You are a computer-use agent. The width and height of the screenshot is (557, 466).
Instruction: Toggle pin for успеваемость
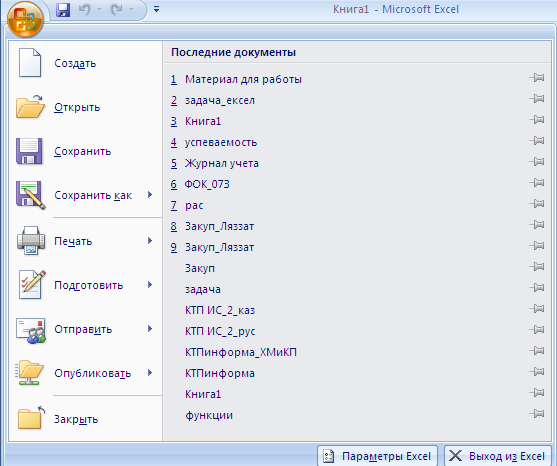pos(537,141)
